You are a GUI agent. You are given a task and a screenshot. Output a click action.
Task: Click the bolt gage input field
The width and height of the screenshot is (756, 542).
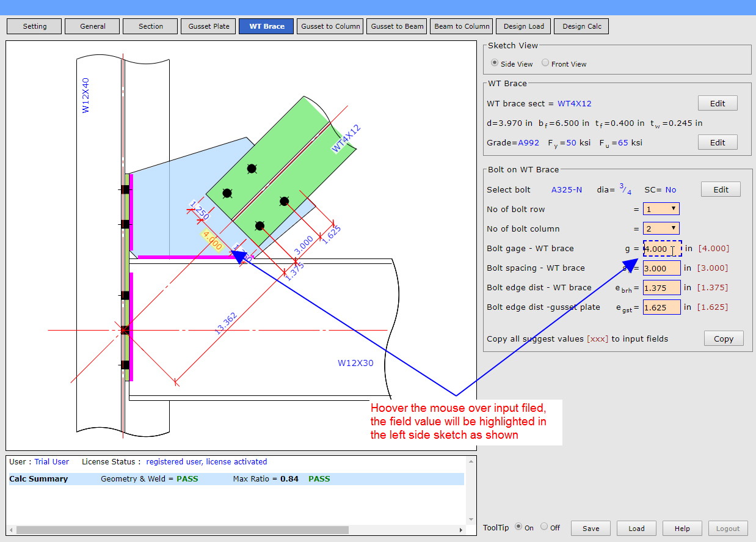click(661, 249)
